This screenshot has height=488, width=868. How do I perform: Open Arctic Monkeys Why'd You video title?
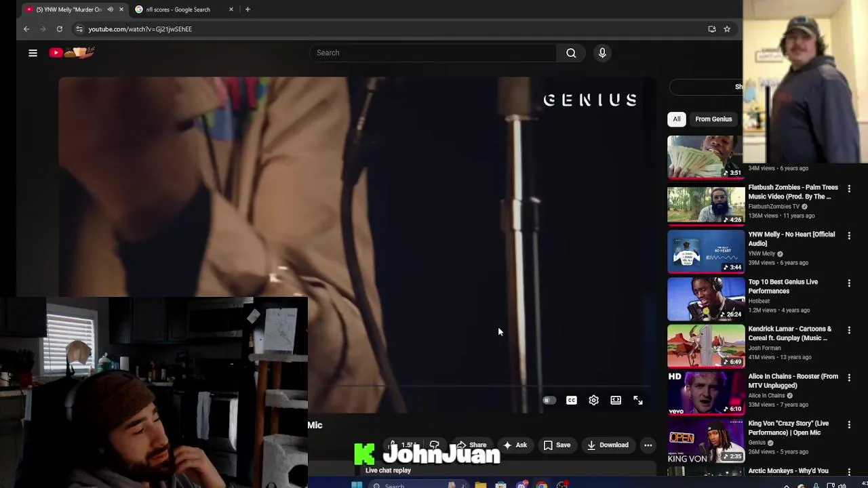(x=788, y=471)
